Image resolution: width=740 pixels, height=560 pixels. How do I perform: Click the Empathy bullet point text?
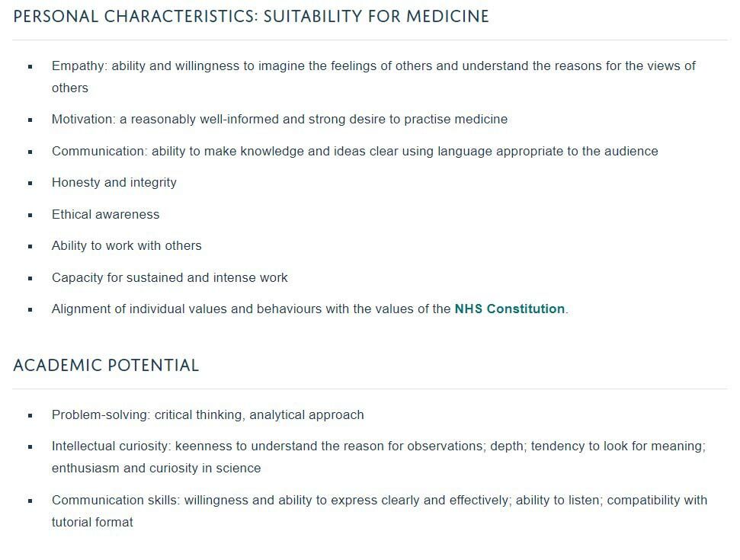[373, 66]
